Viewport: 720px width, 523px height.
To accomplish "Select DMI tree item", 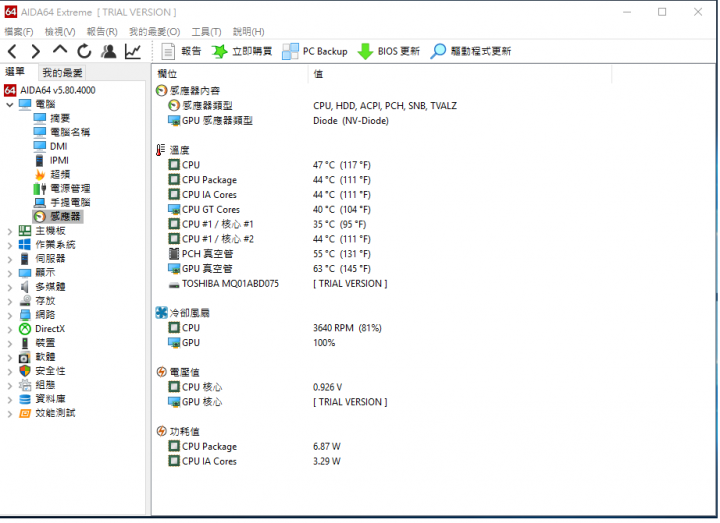I will tap(51, 146).
